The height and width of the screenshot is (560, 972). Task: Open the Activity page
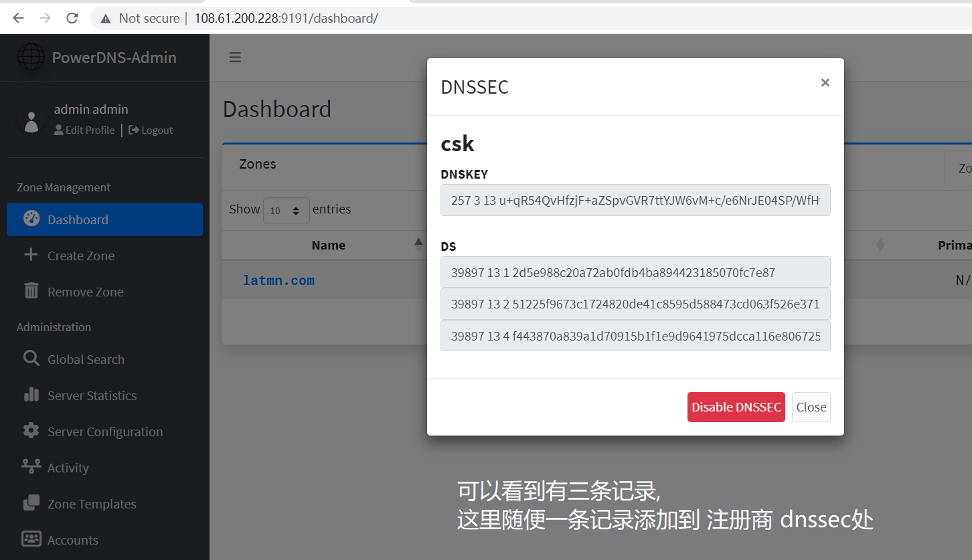click(68, 468)
